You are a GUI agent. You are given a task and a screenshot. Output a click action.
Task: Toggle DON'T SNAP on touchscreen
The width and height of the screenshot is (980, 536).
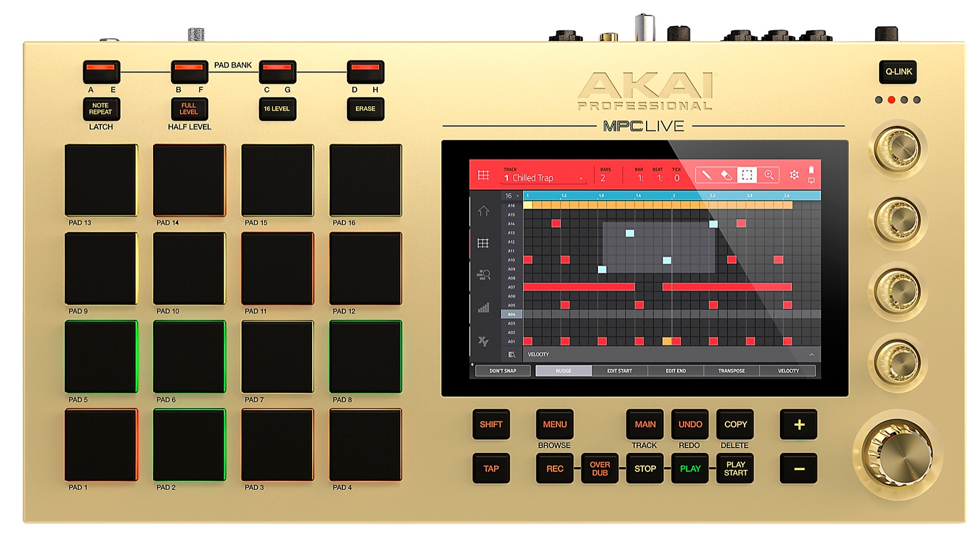502,371
